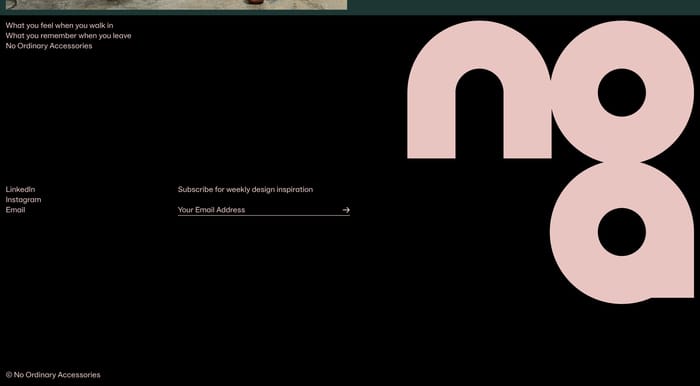Submit email with the arrow icon

point(346,210)
